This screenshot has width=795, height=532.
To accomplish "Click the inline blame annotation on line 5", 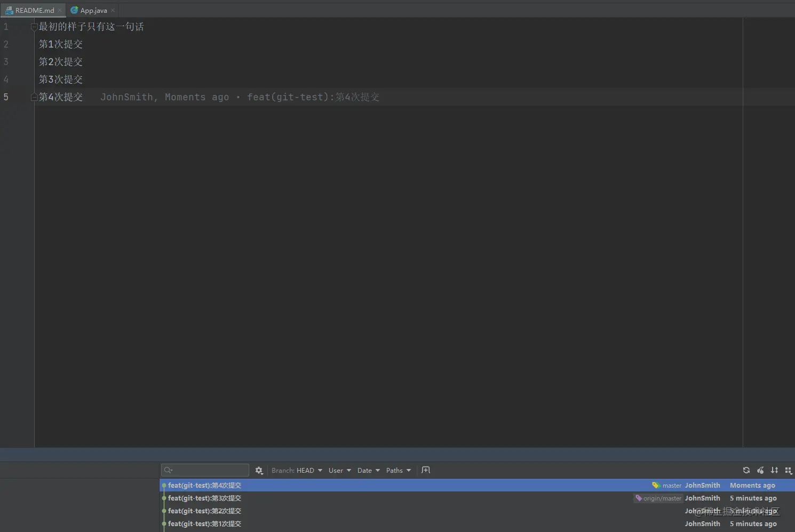I will coord(240,97).
